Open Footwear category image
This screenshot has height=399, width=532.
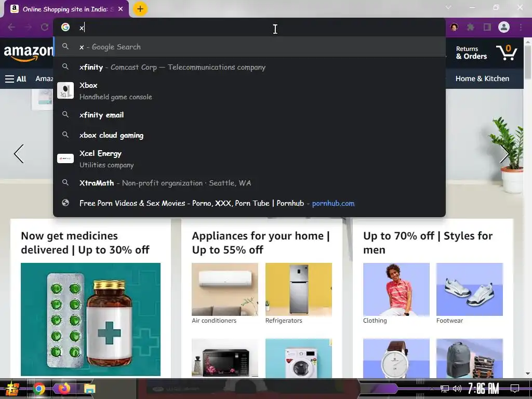470,289
